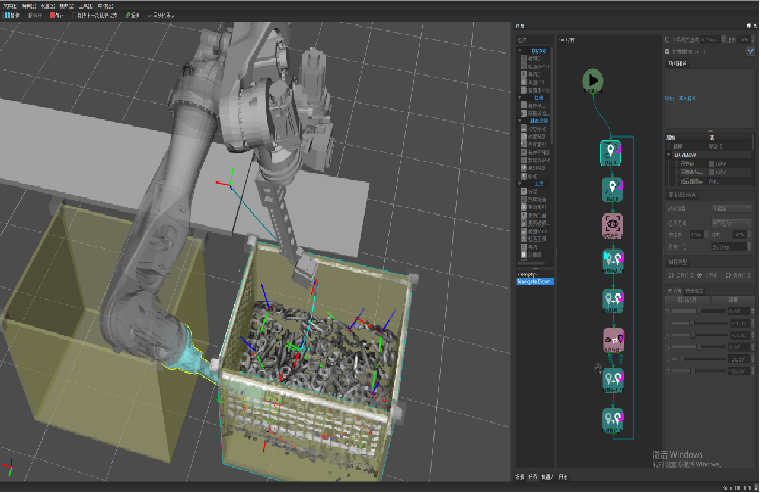The image size is (761, 493).
Task: Collapse the first group in step library
Action: tap(522, 51)
